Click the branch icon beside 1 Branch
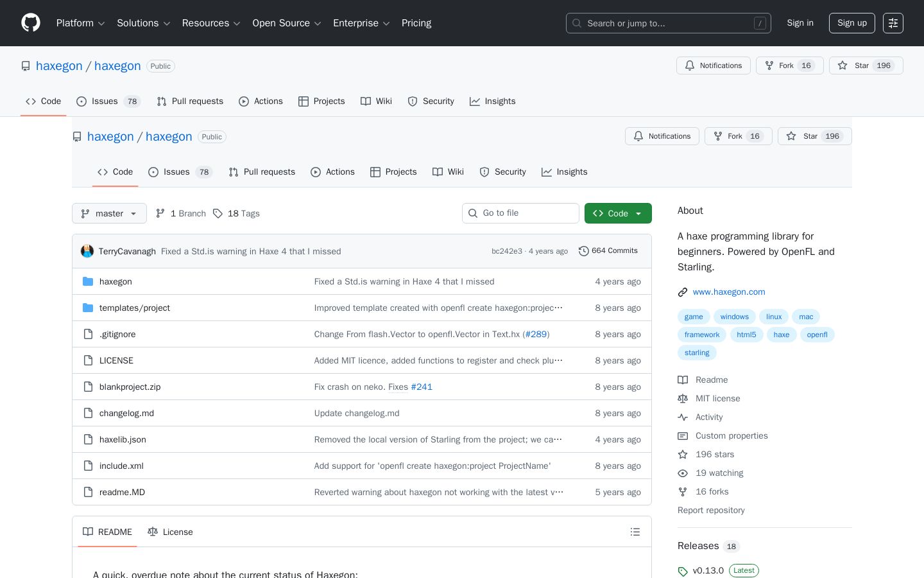 pos(160,213)
